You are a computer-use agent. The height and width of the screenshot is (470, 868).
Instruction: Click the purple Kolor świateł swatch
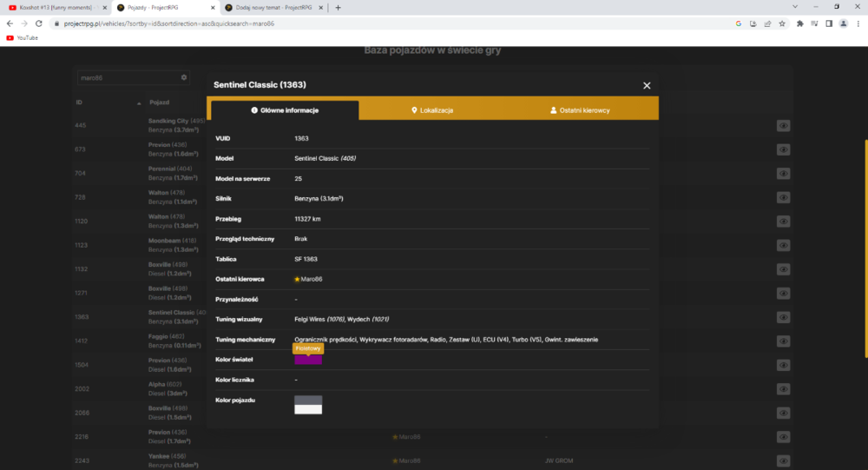[308, 360]
